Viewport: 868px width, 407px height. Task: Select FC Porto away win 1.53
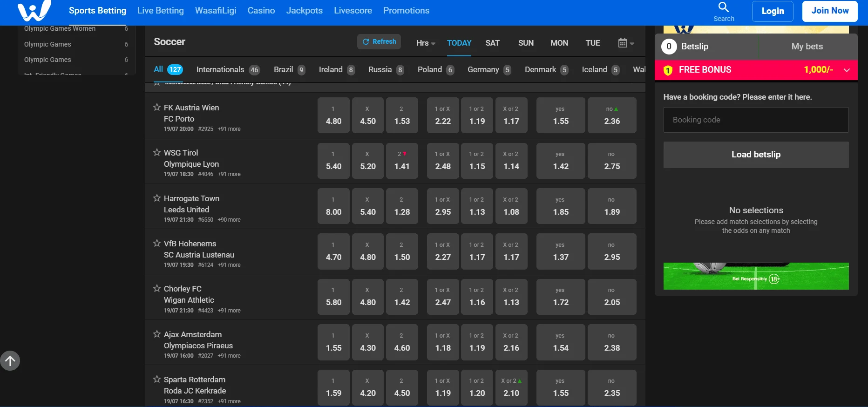402,115
